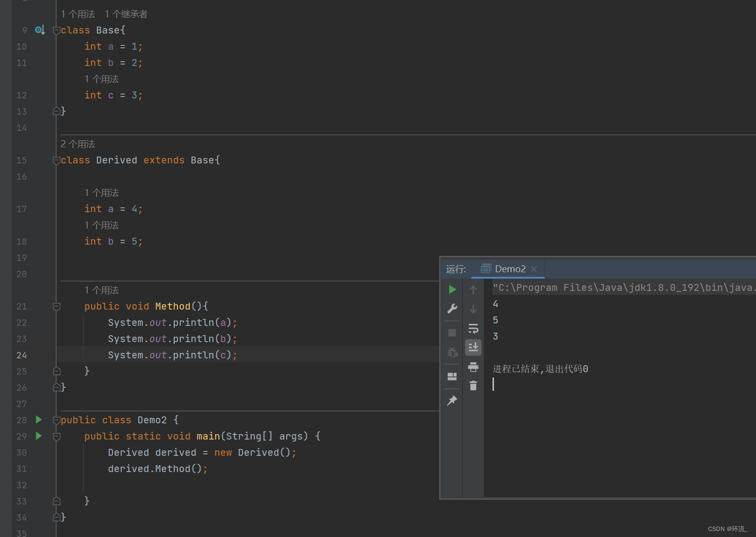Collapse the Demo2 class block at line 28
Viewport: 756px width, 537px height.
pos(57,420)
